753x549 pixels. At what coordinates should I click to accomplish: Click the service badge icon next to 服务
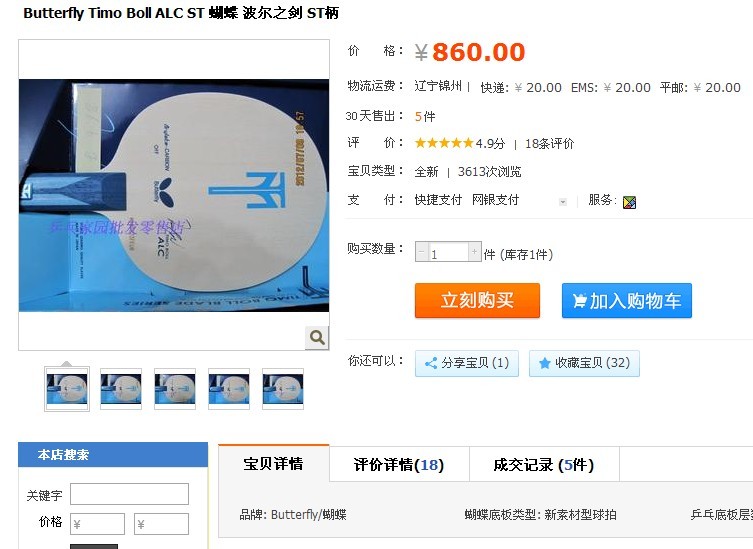tap(629, 202)
